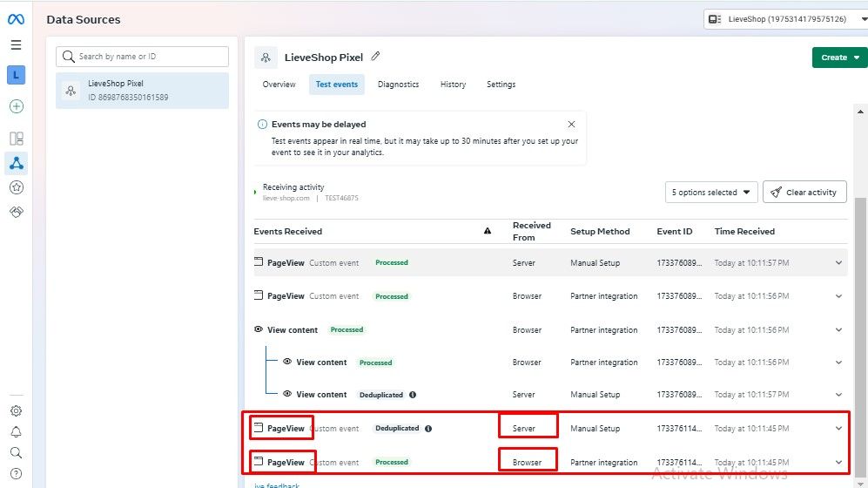Open help question mark icon

16,473
